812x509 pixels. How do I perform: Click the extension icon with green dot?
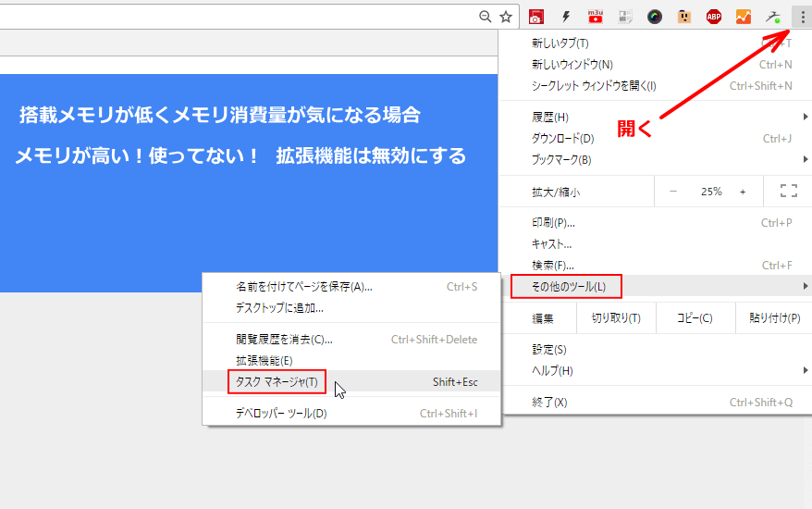click(773, 17)
